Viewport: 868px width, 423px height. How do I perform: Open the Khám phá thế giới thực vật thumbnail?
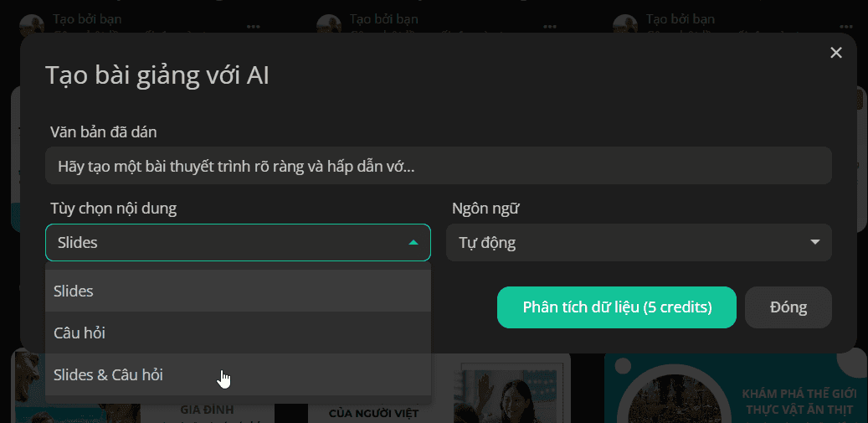736,389
